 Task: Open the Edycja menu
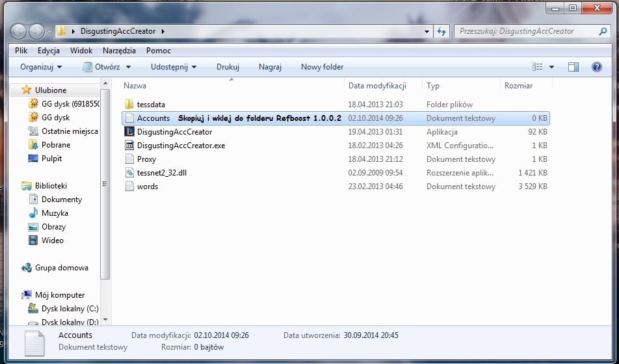(x=49, y=51)
